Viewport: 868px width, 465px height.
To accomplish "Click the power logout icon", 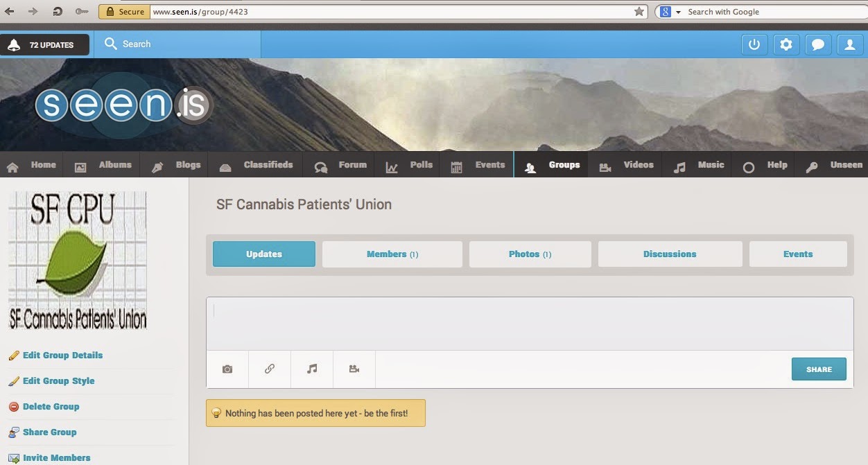I will point(754,44).
